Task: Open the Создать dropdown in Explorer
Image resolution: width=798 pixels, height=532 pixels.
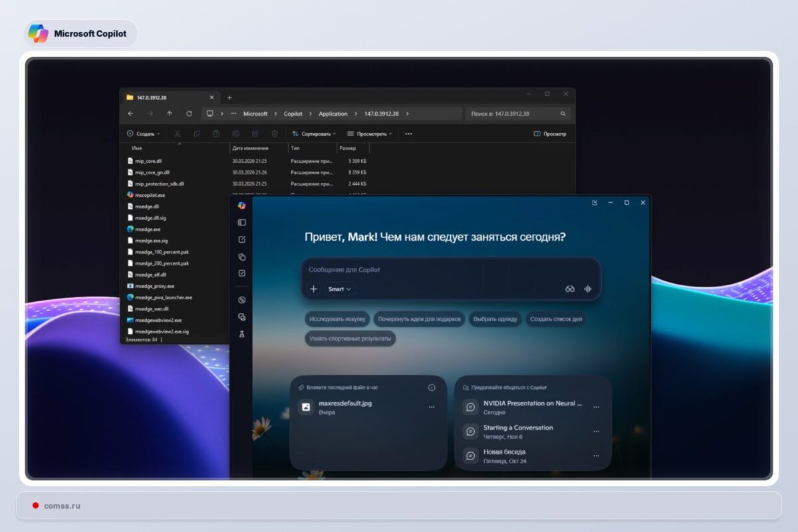Action: pyautogui.click(x=144, y=134)
